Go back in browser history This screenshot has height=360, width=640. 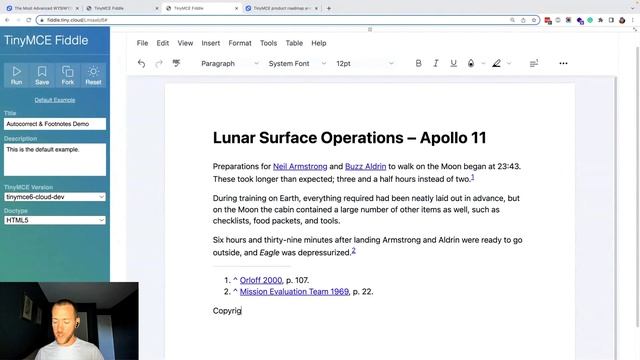pyautogui.click(x=7, y=20)
